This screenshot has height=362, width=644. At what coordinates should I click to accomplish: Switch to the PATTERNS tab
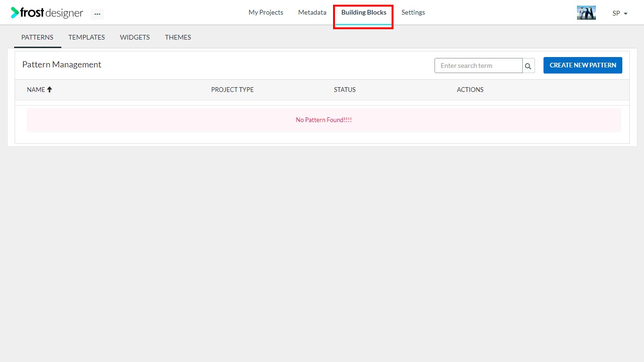[x=37, y=37]
